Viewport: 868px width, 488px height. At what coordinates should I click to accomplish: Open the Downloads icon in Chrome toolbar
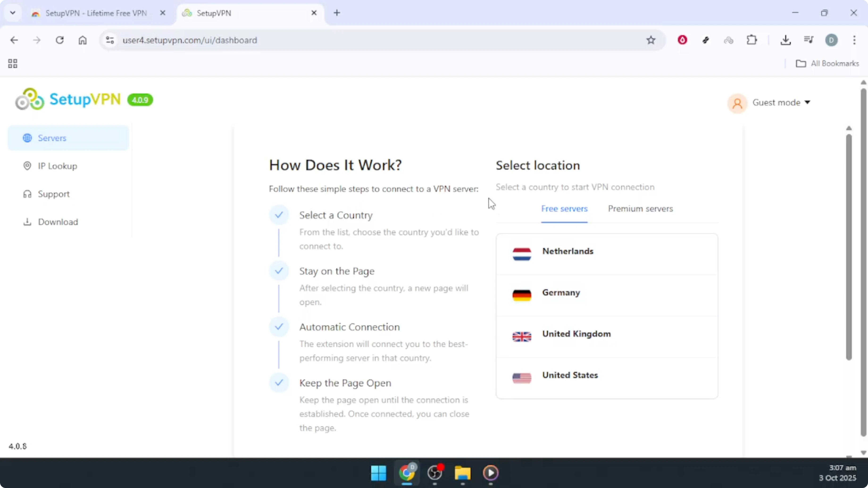pyautogui.click(x=786, y=40)
